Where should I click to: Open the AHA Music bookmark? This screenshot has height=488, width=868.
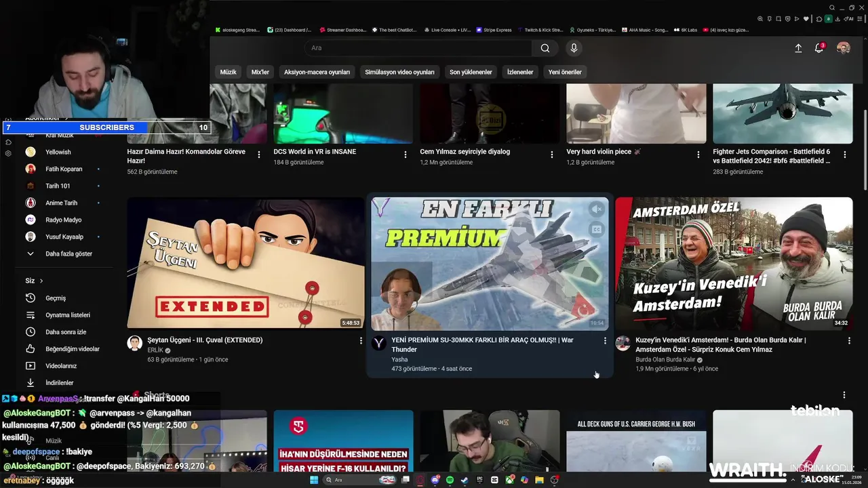(x=645, y=30)
